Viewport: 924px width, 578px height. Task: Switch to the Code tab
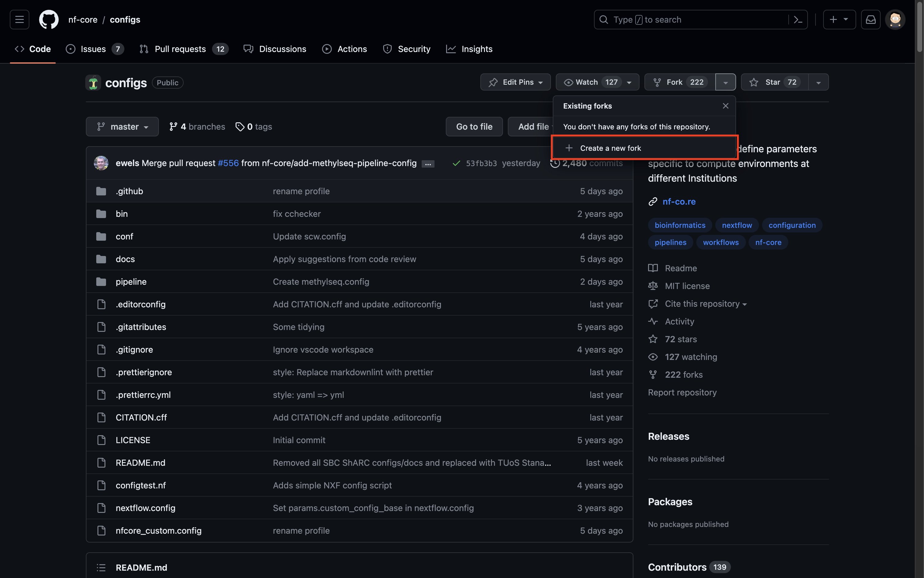33,49
